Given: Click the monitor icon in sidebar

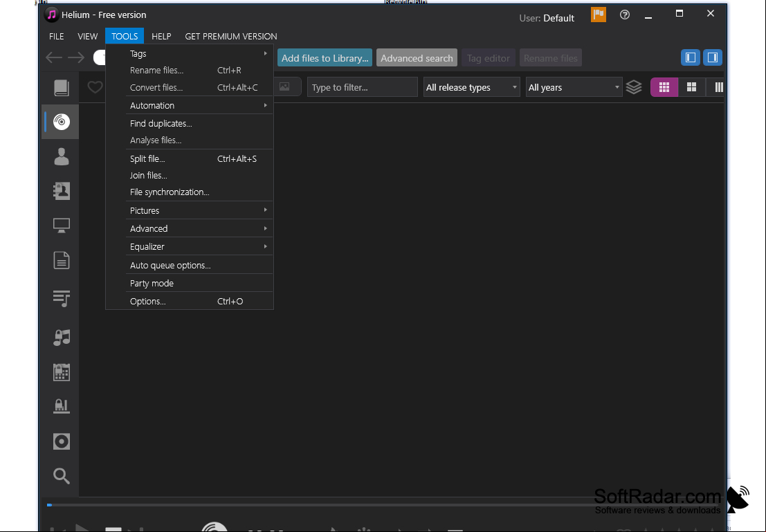Looking at the screenshot, I should tap(61, 226).
